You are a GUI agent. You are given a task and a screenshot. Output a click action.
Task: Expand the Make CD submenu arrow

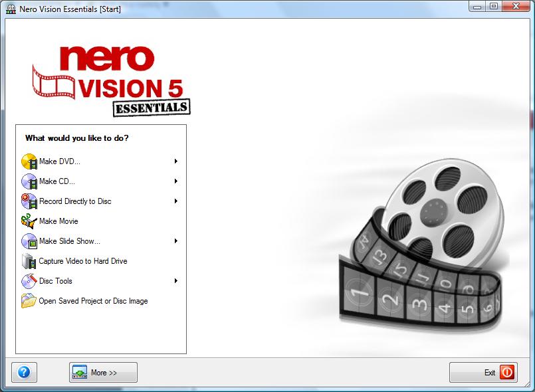point(175,181)
